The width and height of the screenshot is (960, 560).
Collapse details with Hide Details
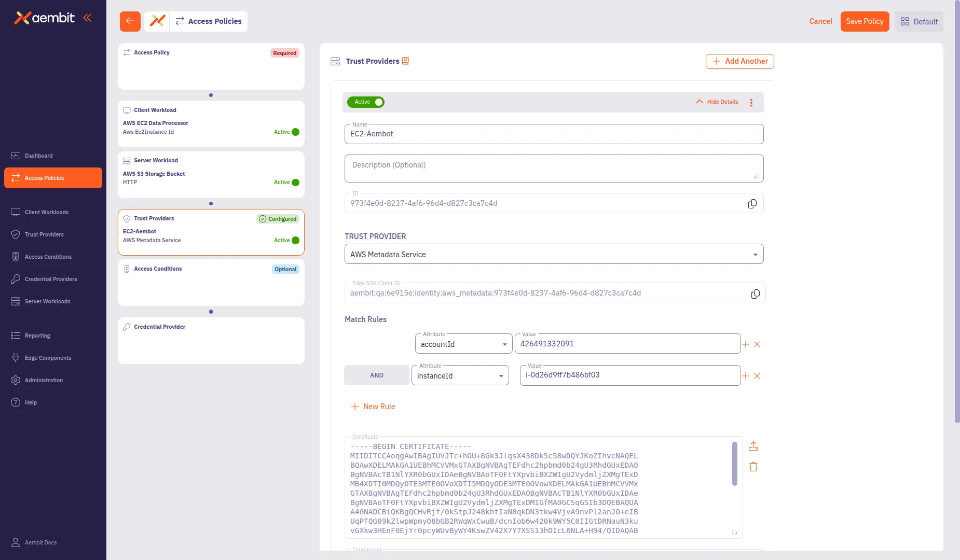pyautogui.click(x=717, y=102)
